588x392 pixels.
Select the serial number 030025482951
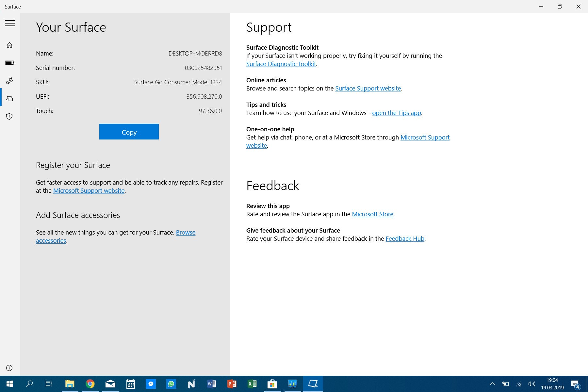tap(203, 68)
